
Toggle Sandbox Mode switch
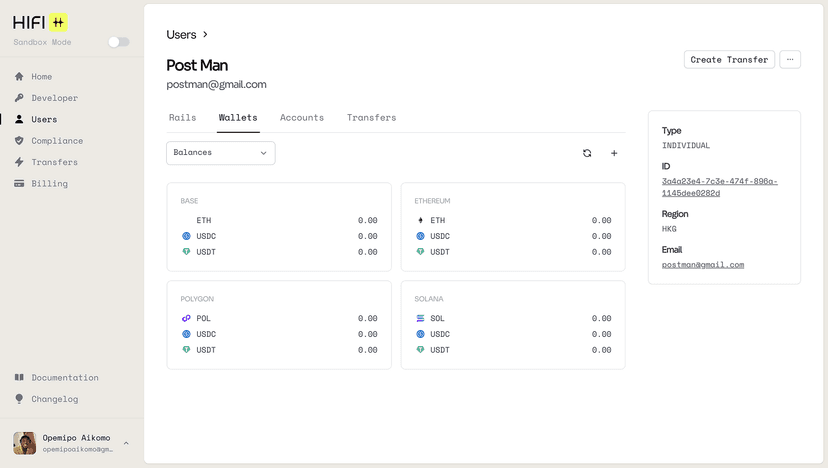pyautogui.click(x=119, y=42)
